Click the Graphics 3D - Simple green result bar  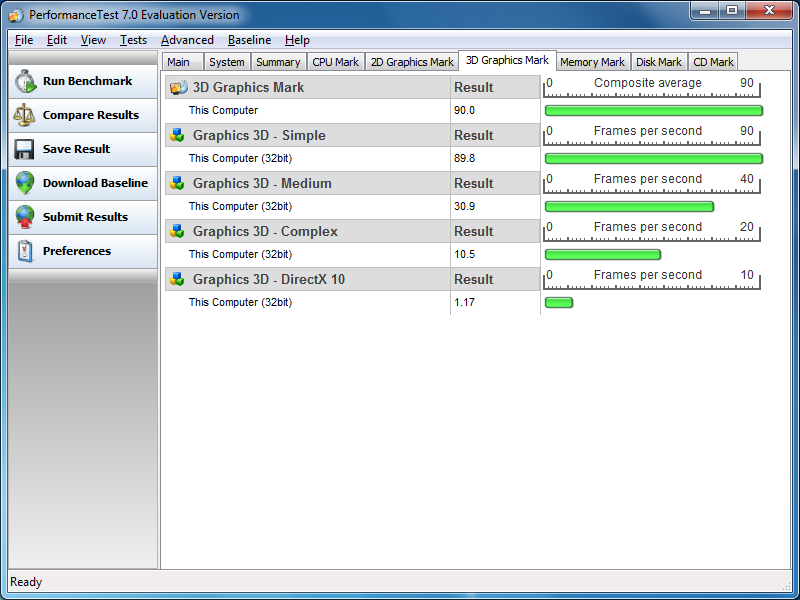(654, 159)
